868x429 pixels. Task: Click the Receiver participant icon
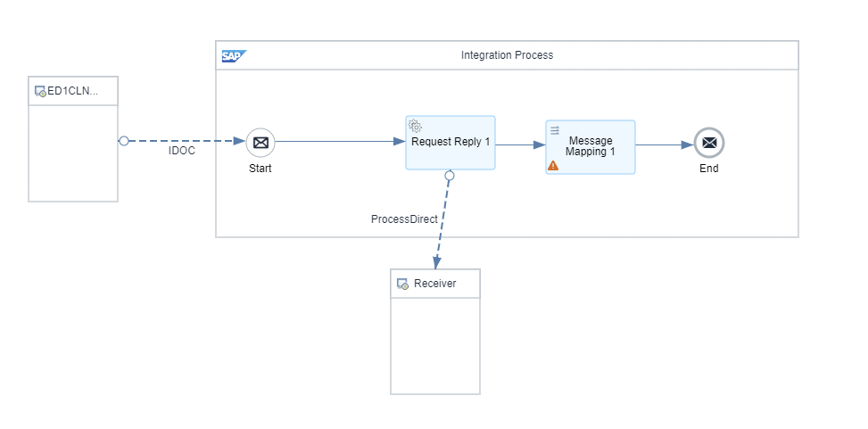pos(402,284)
